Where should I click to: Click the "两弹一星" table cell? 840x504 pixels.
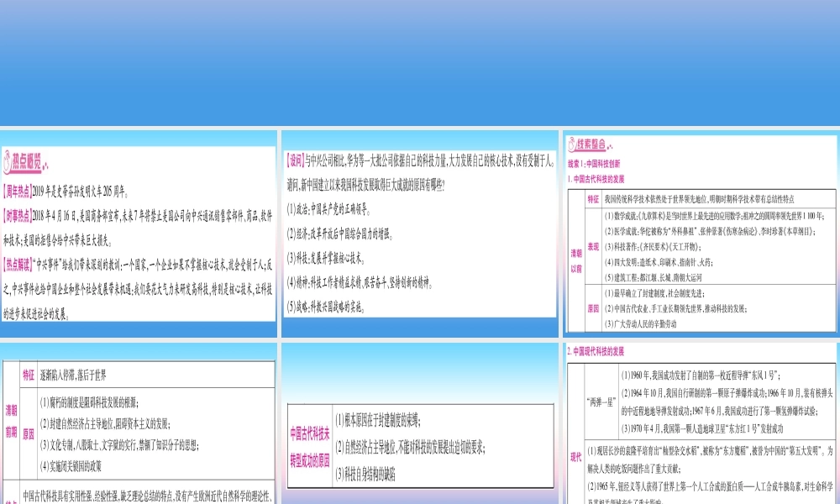click(601, 402)
